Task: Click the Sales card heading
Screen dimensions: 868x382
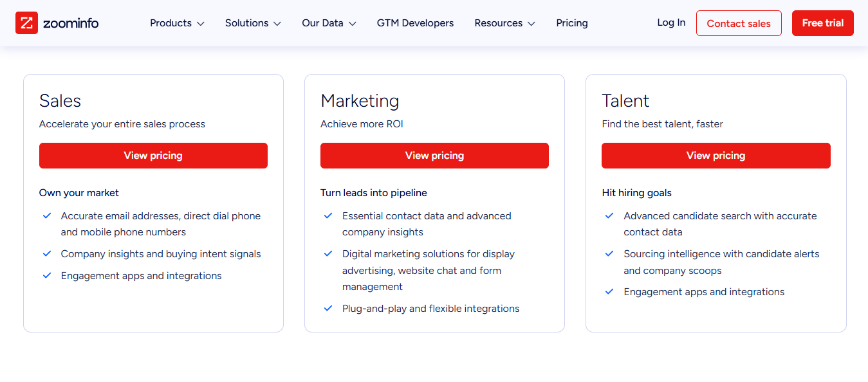Action: [60, 101]
